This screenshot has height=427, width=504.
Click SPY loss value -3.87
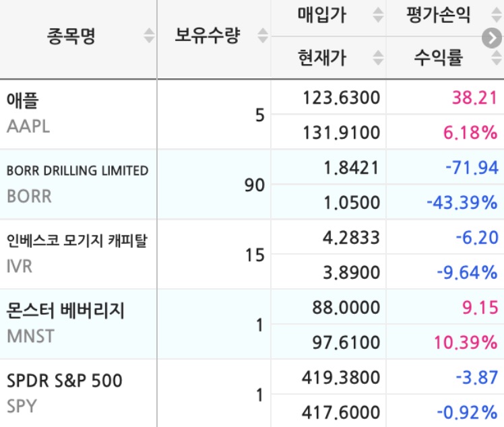click(477, 378)
